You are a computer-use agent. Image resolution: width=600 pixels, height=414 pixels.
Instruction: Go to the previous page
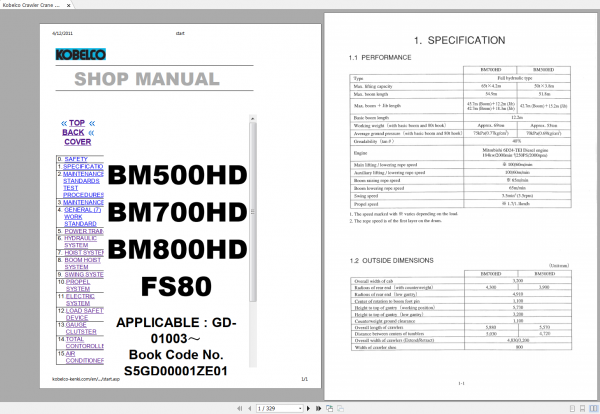(250, 408)
